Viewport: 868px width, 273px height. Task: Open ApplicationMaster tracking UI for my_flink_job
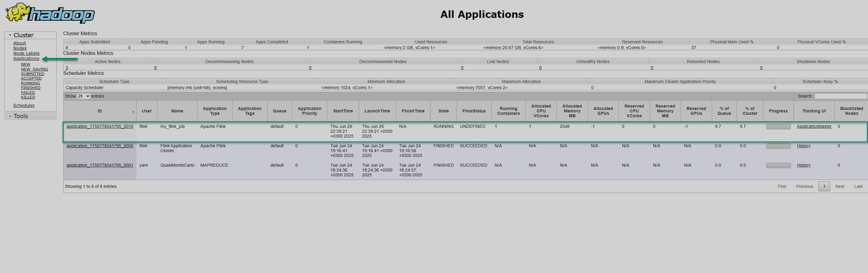pyautogui.click(x=814, y=126)
